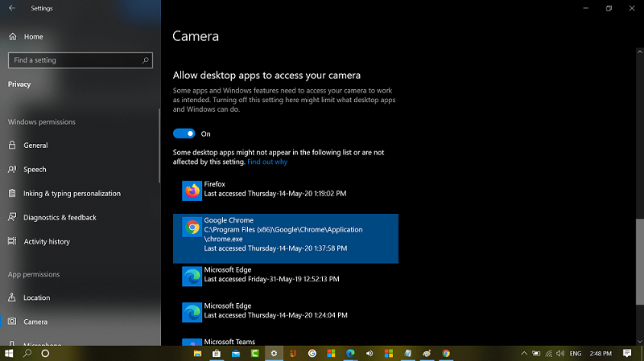The height and width of the screenshot is (361, 644).
Task: Click the Inking & typing clipboard icon
Action: point(12,193)
